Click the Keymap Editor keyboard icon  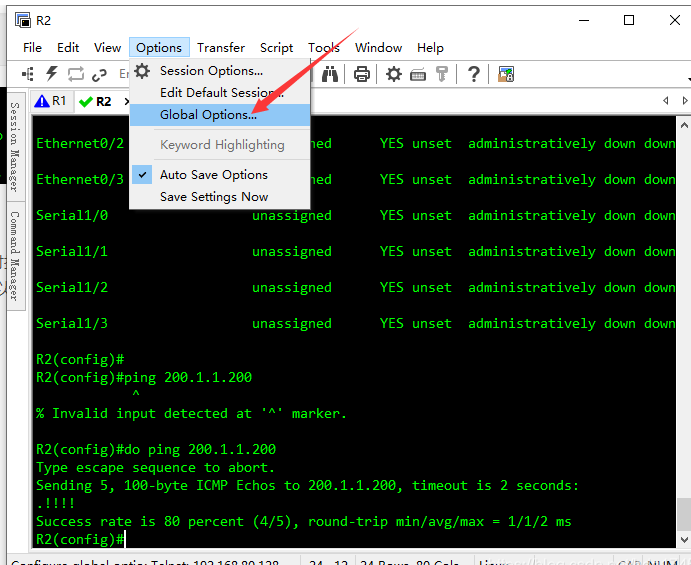coord(418,74)
